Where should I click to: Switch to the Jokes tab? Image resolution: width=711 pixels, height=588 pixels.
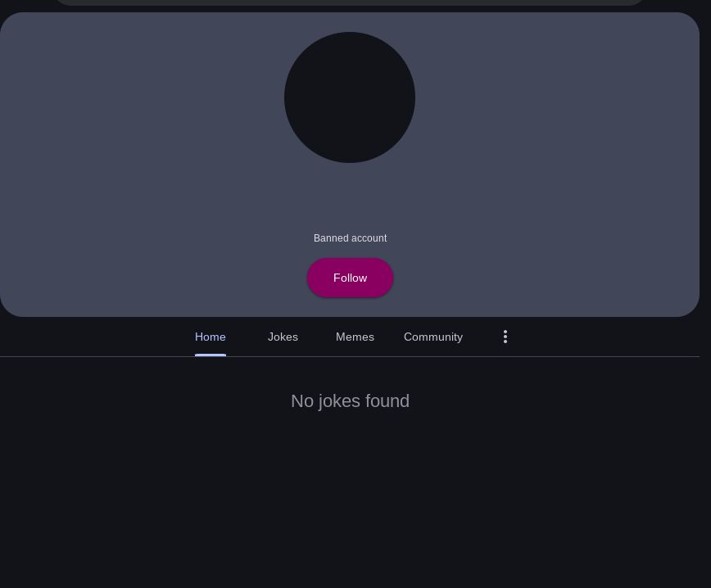283,337
